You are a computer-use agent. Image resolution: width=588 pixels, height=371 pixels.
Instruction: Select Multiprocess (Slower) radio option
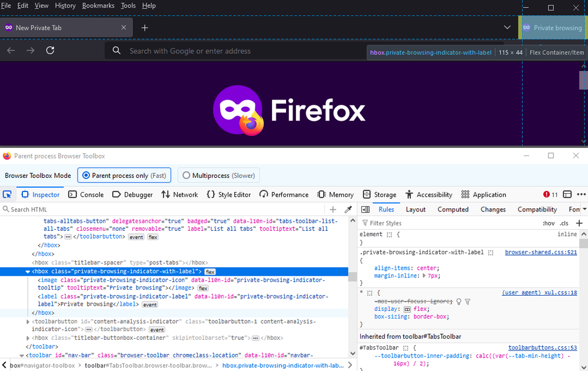click(218, 175)
